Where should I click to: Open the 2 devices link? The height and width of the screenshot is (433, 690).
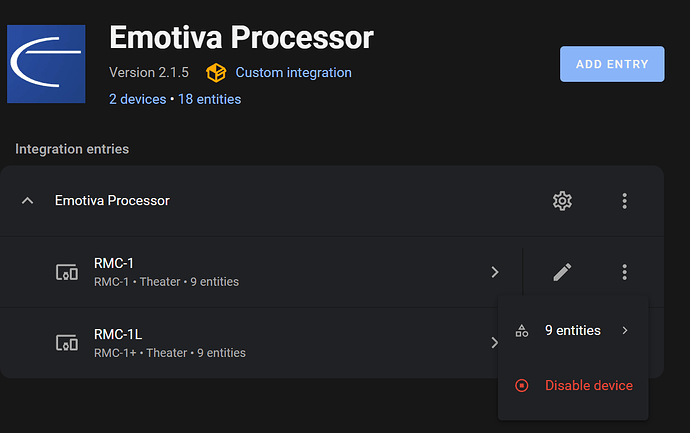click(138, 99)
